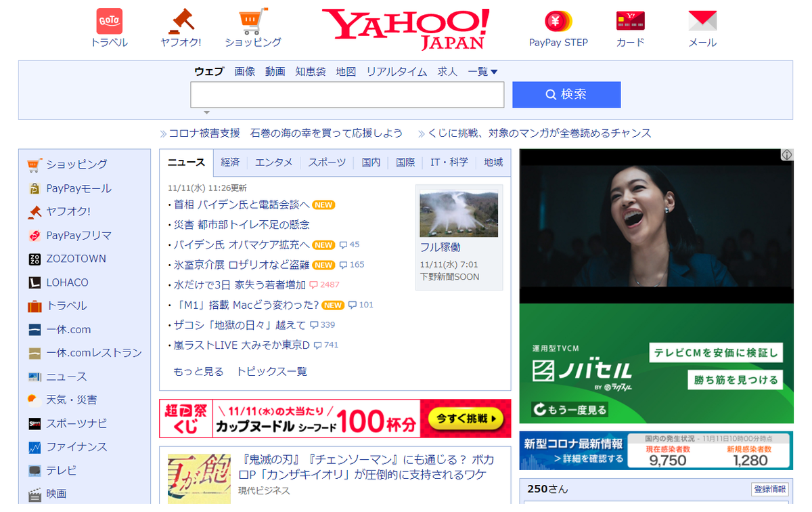Viewport: 812px width, 512px height.
Task: Open headline 氷室京介展 ロザリオなど盗難
Action: pos(242,265)
